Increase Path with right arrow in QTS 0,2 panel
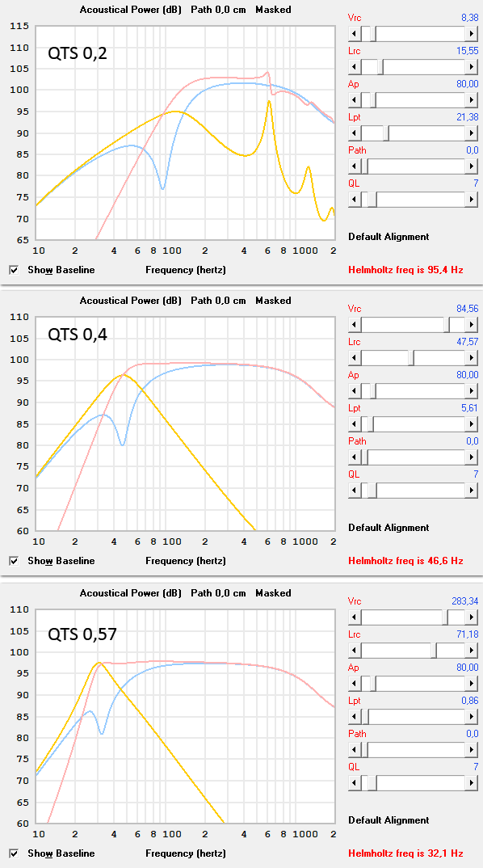 (x=472, y=166)
